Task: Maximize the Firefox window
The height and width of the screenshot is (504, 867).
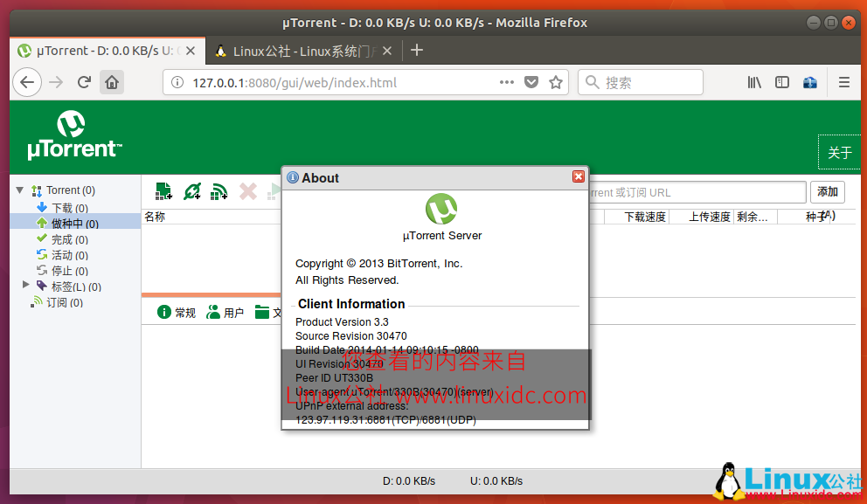Action: 831,23
